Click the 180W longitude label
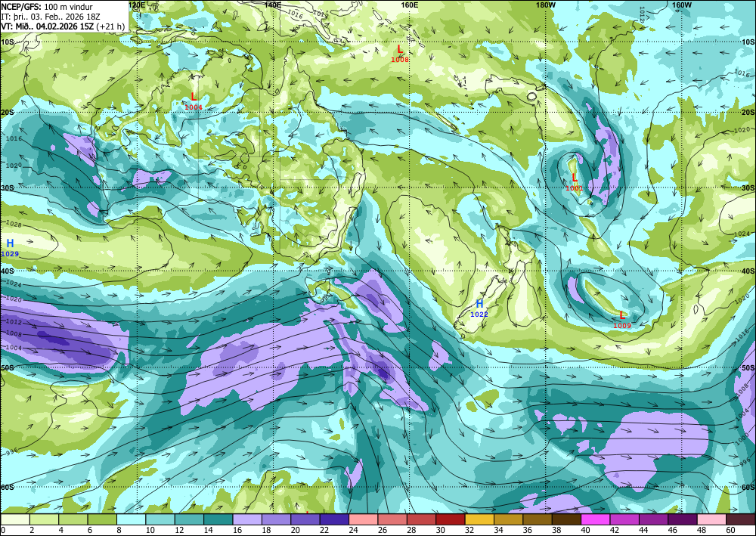Screen dimensions: 756x536 [546, 5]
